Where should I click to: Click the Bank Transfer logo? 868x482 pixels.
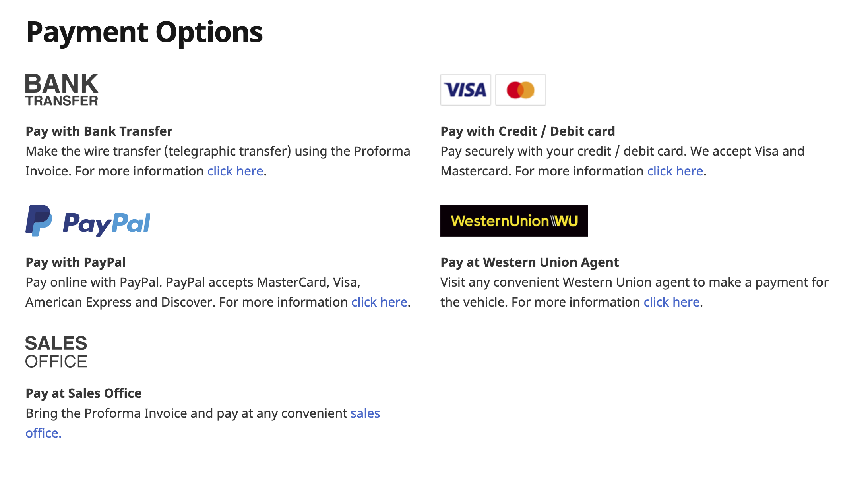[62, 90]
